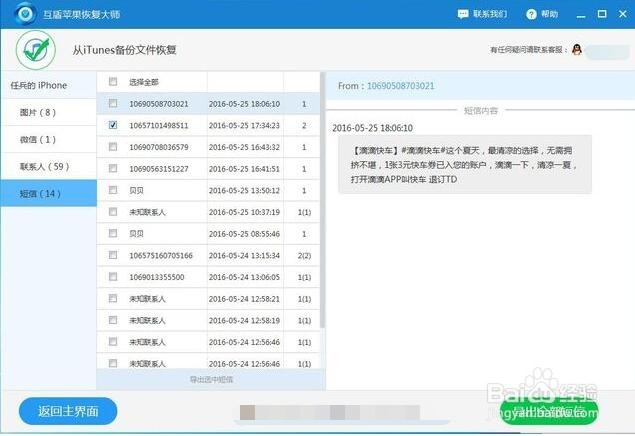Click the sender number 10690508703021 link
The image size is (635, 436).
pyautogui.click(x=401, y=86)
